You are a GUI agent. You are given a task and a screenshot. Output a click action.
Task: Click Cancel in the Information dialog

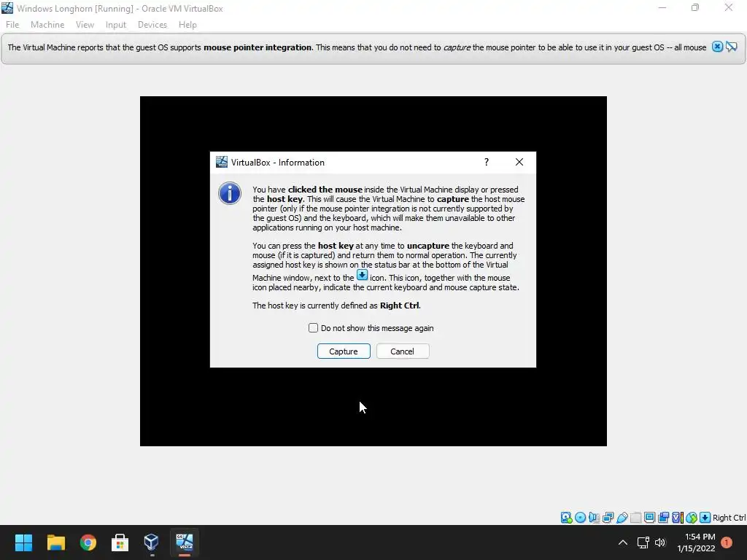click(403, 351)
